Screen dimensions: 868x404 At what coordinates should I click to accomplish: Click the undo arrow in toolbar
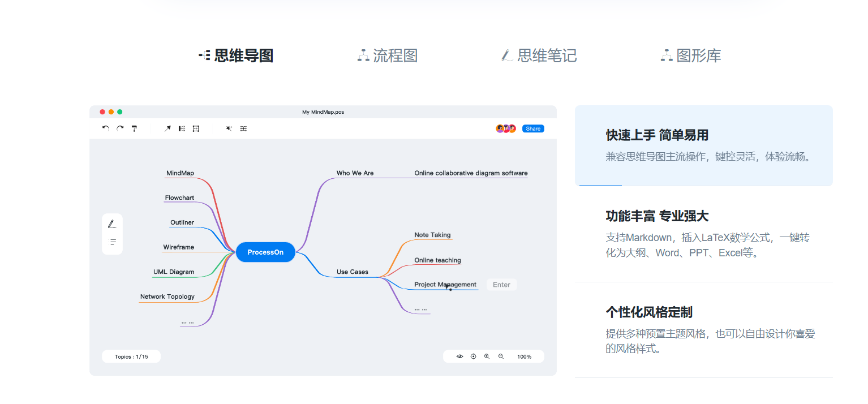click(x=106, y=128)
